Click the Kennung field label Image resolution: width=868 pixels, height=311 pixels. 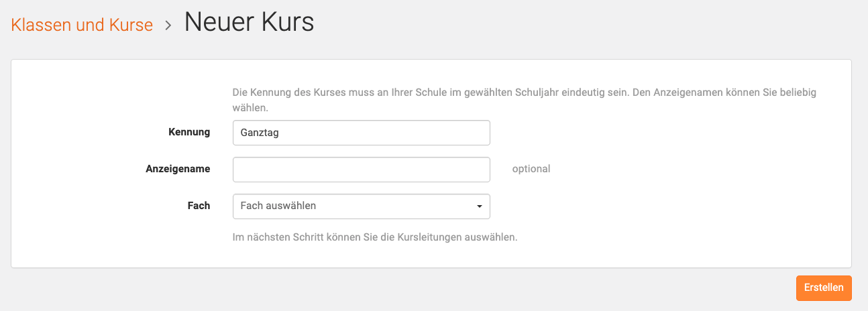click(189, 132)
